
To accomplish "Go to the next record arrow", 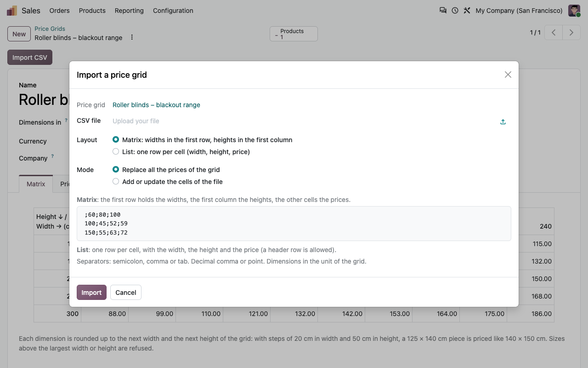I will coord(571,33).
